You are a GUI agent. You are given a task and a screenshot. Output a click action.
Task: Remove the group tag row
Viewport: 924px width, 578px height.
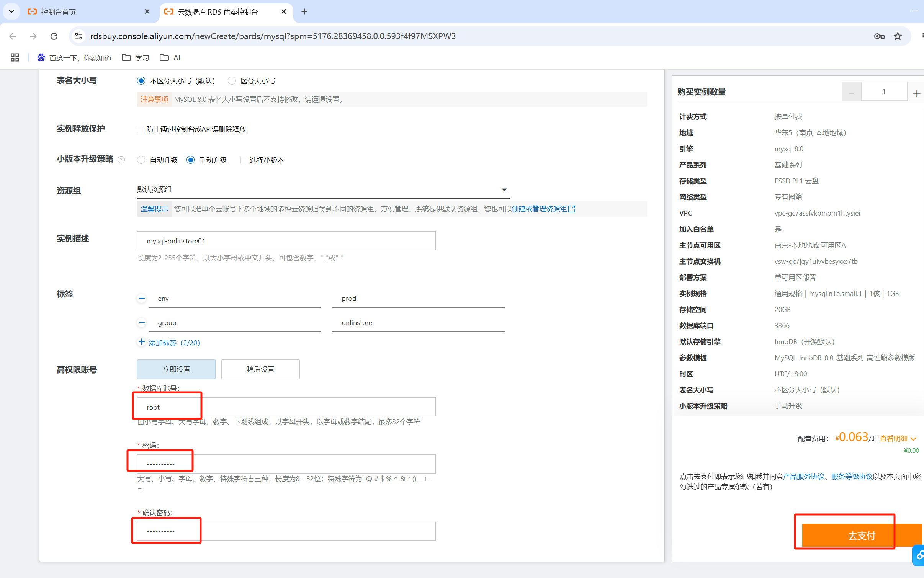[x=142, y=322]
